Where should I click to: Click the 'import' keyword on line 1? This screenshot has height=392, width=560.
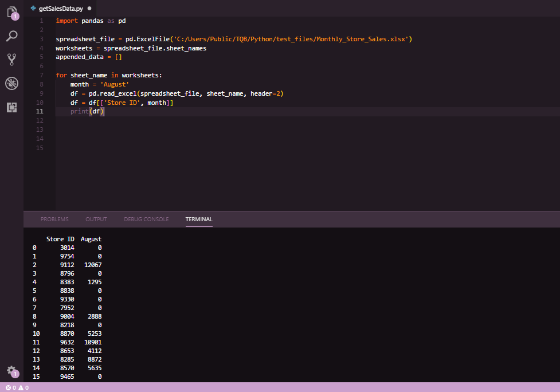pyautogui.click(x=67, y=21)
